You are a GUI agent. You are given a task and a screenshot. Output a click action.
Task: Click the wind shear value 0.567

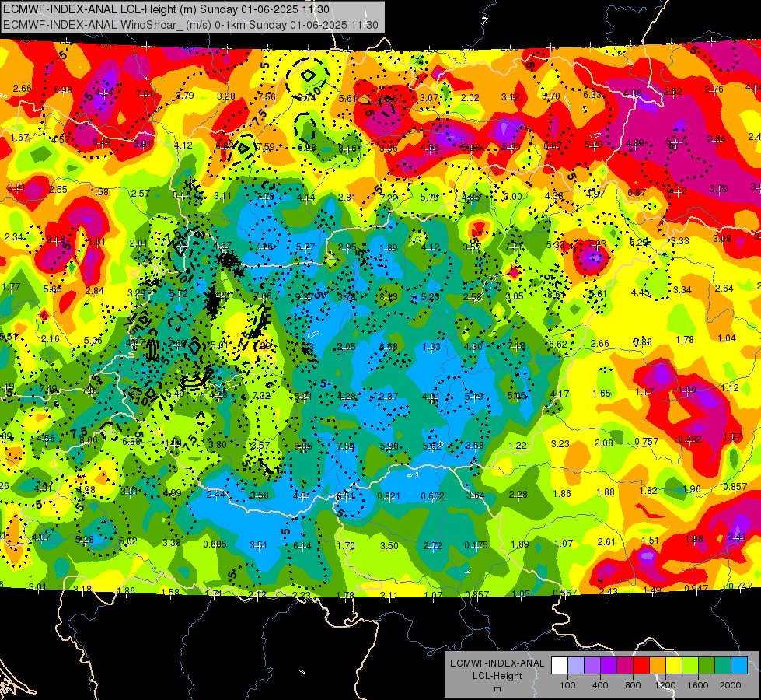(x=565, y=593)
